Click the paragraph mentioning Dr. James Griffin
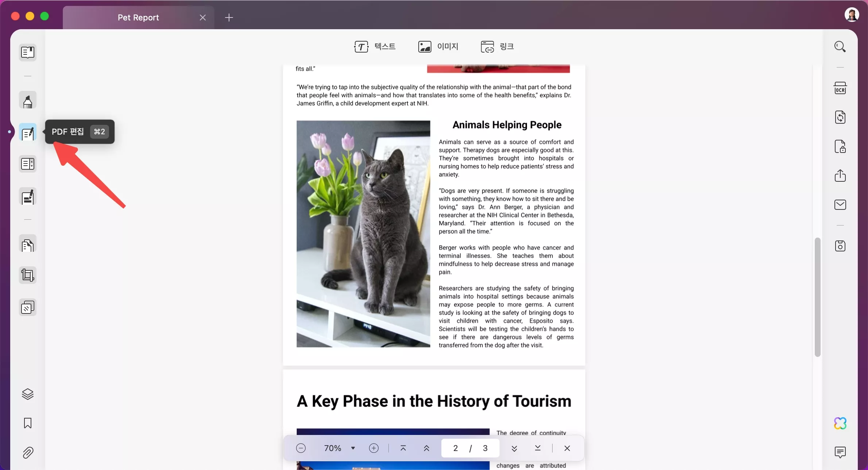Image resolution: width=868 pixels, height=470 pixels. coord(434,95)
